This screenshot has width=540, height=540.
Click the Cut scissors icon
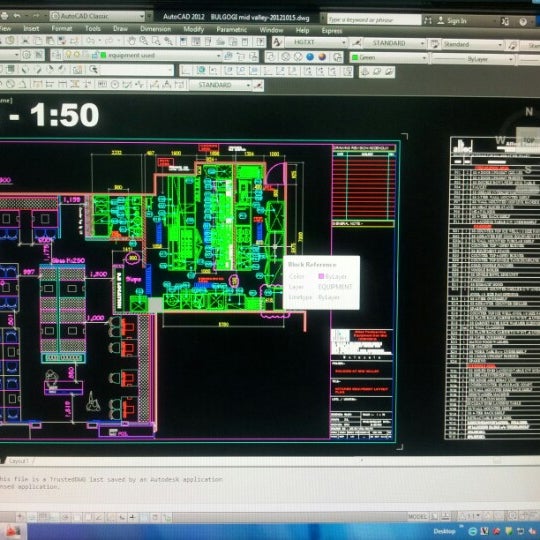25,40
